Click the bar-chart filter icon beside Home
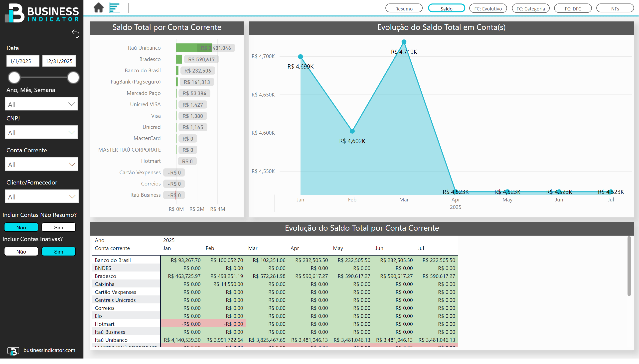 (x=114, y=7)
